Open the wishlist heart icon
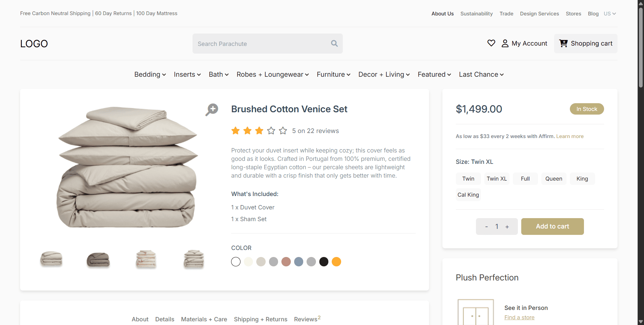 [491, 43]
